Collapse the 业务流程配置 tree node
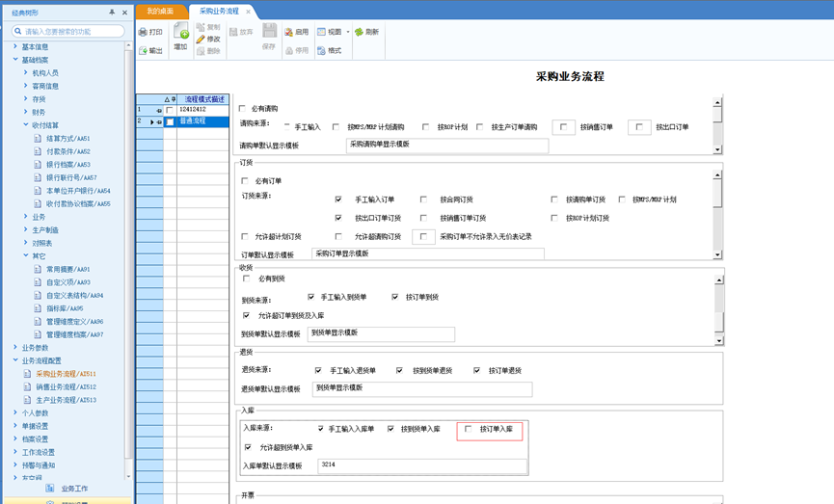The image size is (834, 504). point(15,360)
